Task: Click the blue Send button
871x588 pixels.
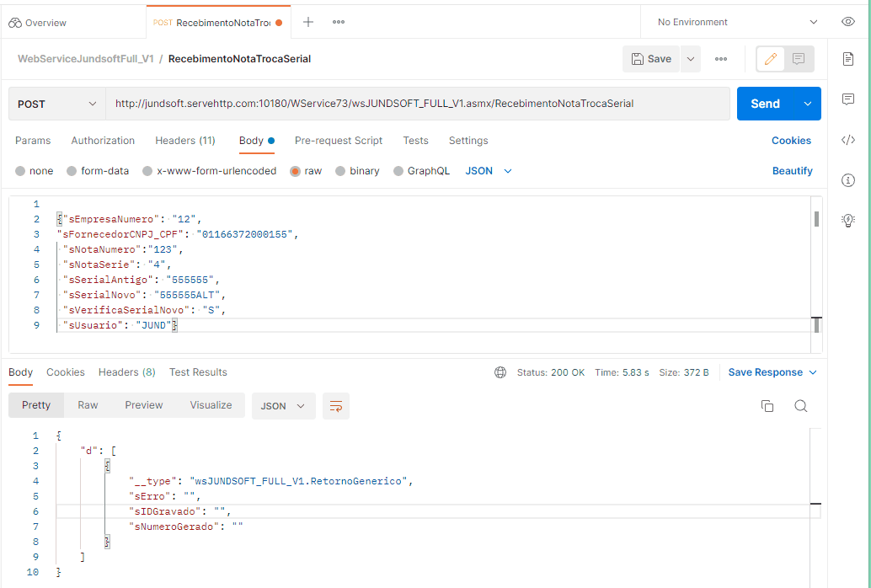Action: [765, 104]
